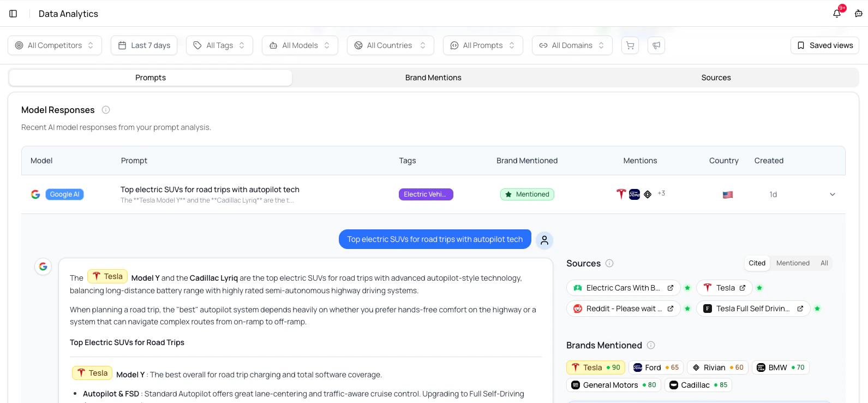The height and width of the screenshot is (403, 868).
Task: Click the Cadillac 85 brand chip
Action: (x=698, y=385)
